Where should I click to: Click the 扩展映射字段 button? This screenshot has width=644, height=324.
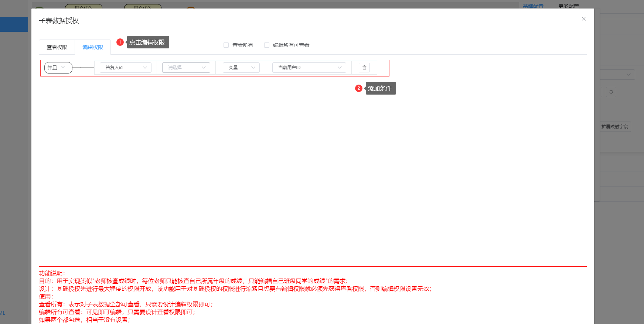pyautogui.click(x=614, y=127)
